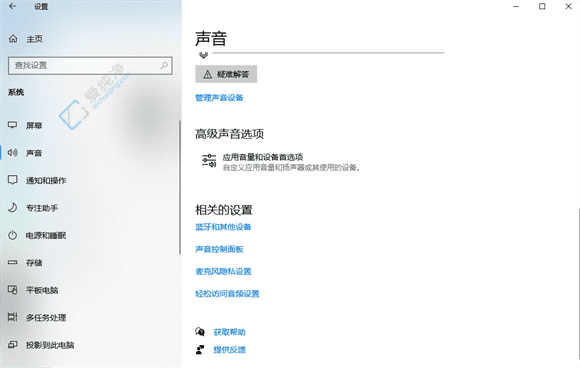The image size is (580, 368).
Task: Click the 获取帮助 chat icon
Action: [x=200, y=332]
